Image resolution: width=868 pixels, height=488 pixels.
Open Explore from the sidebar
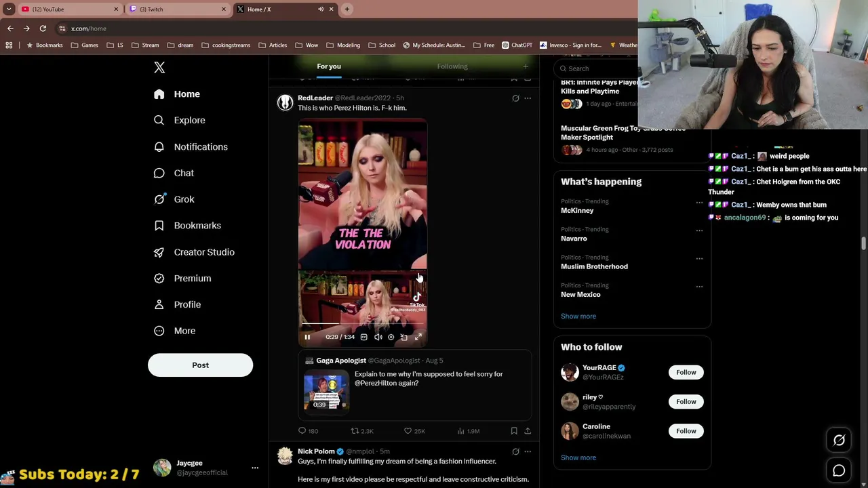(x=180, y=120)
